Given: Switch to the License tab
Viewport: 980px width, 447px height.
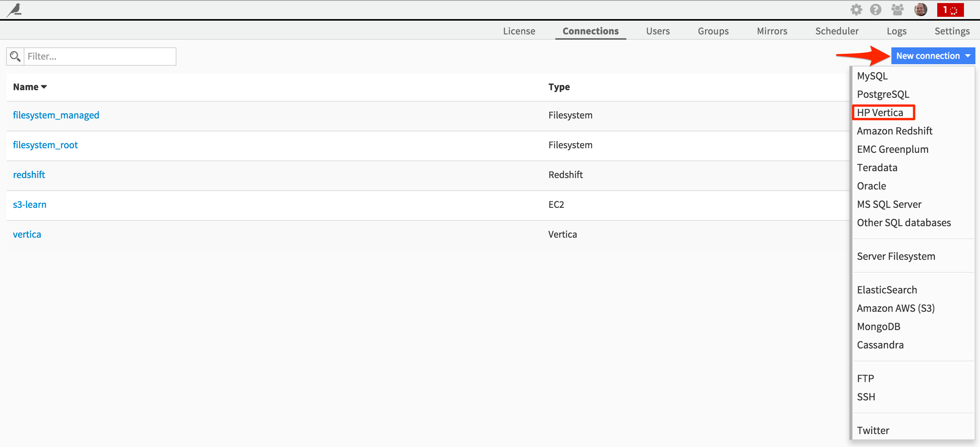Looking at the screenshot, I should pyautogui.click(x=519, y=31).
